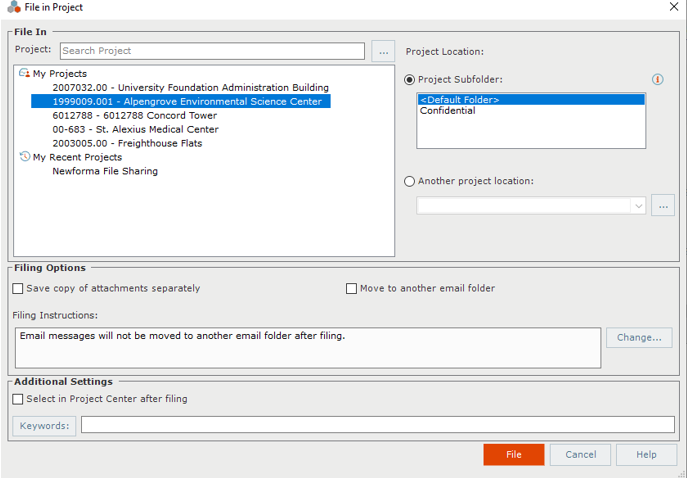
Task: Tick Select in Project Center after filing
Action: click(x=18, y=399)
